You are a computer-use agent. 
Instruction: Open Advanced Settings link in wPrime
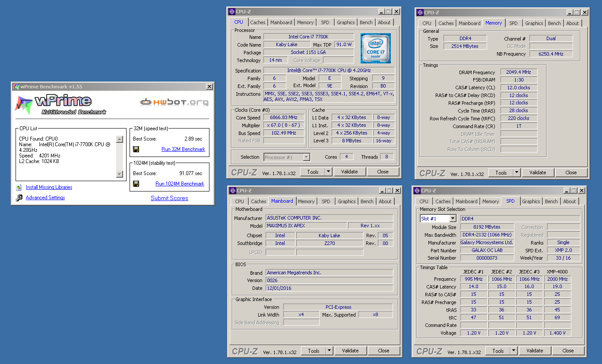[x=45, y=198]
